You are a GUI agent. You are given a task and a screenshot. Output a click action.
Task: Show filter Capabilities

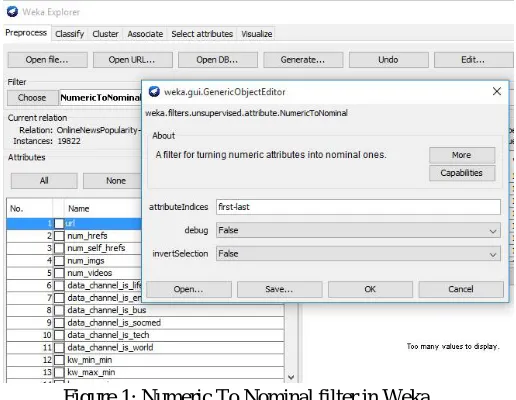(462, 173)
